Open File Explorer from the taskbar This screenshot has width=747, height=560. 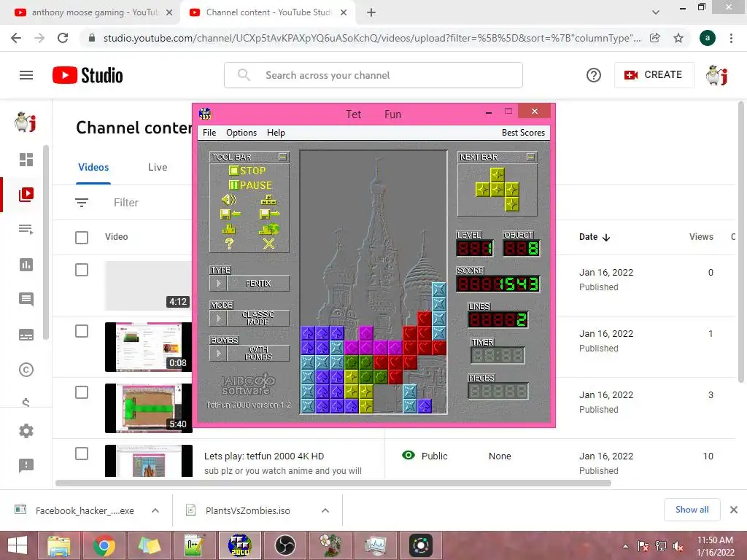[58, 545]
